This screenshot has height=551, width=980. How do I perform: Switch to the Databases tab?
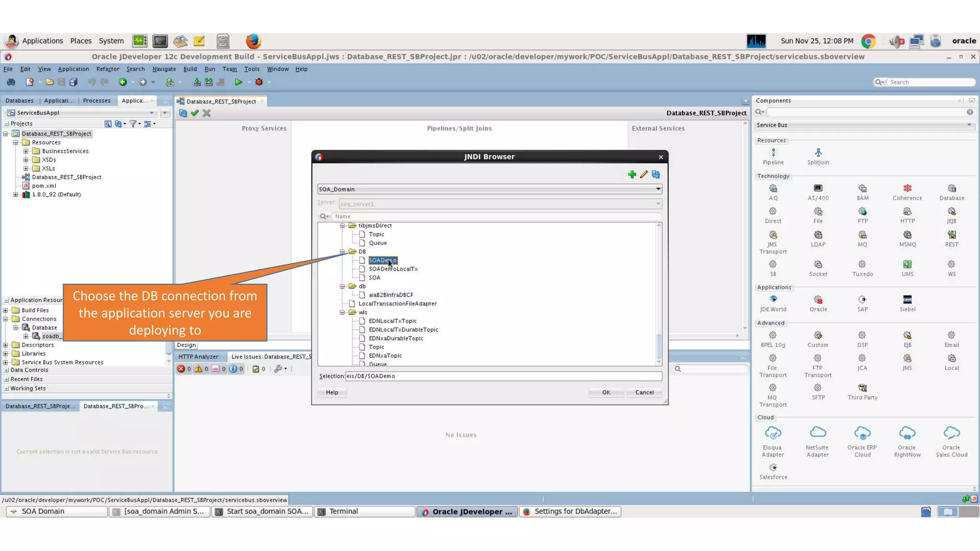pyautogui.click(x=20, y=100)
